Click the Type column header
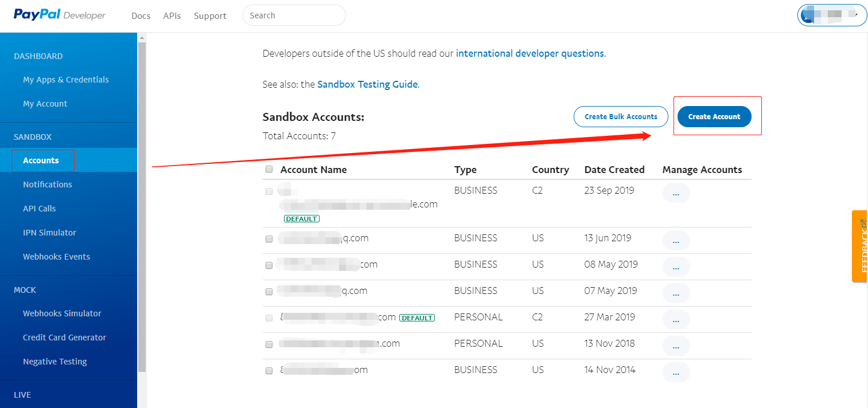Screen dimensions: 868x408 pos(465,170)
